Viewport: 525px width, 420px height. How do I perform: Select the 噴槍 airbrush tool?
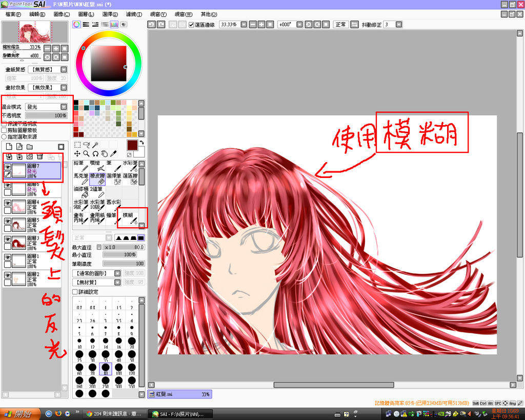click(x=97, y=166)
